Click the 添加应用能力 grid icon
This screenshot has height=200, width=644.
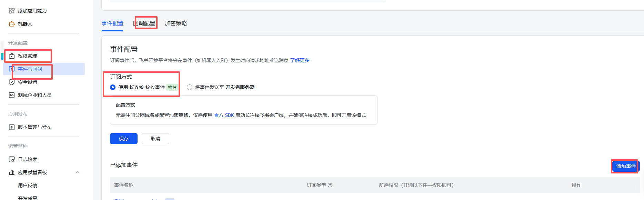tap(12, 11)
